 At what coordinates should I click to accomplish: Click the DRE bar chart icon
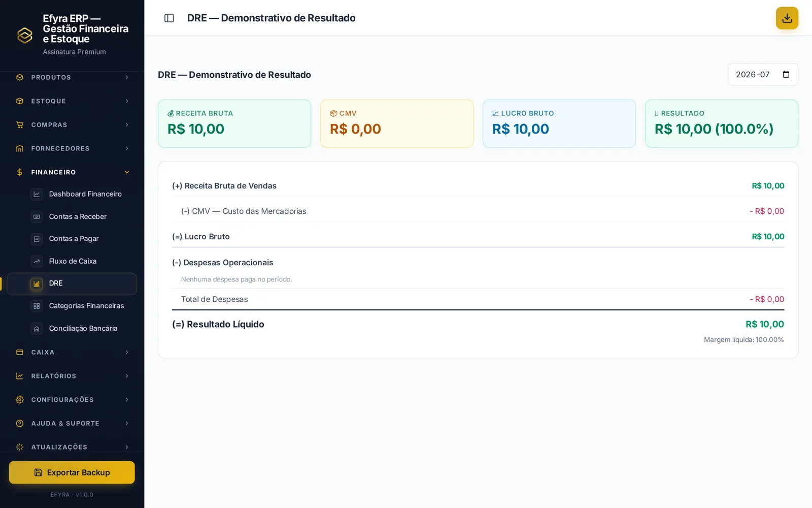point(37,283)
